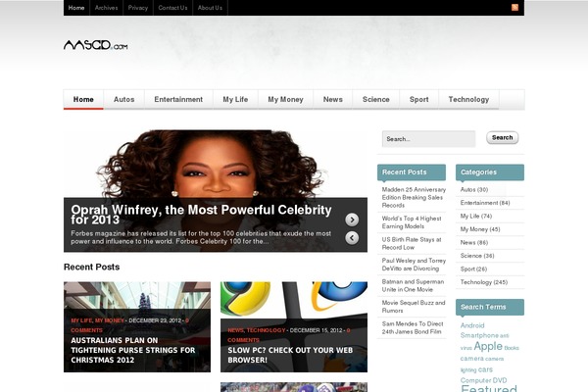Open Autos (30) category
Screen dimensions: 588x392
(x=474, y=189)
